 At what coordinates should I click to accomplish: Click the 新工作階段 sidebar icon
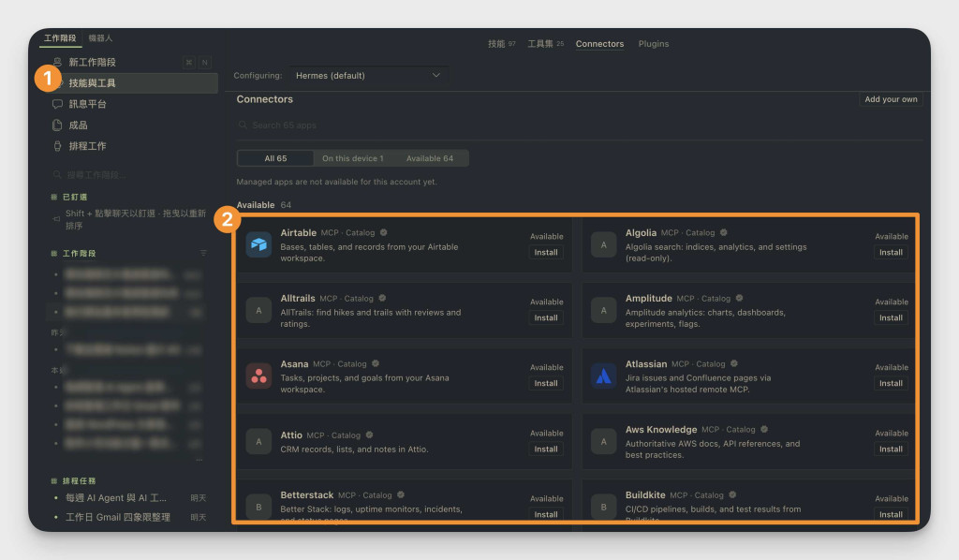click(x=57, y=62)
